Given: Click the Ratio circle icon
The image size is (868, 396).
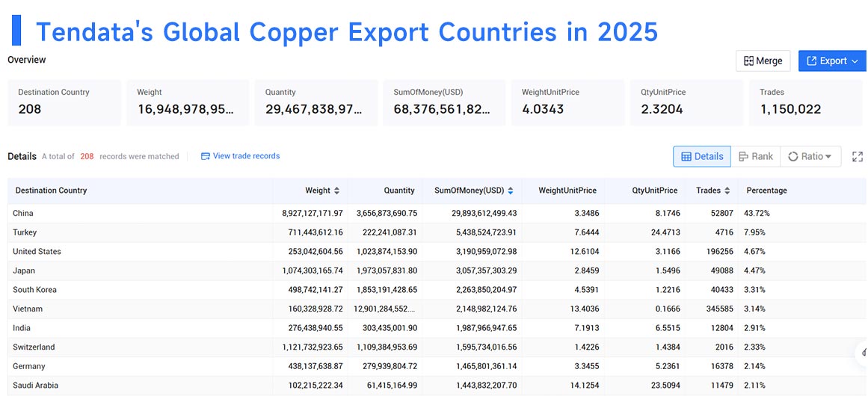Looking at the screenshot, I should 792,156.
